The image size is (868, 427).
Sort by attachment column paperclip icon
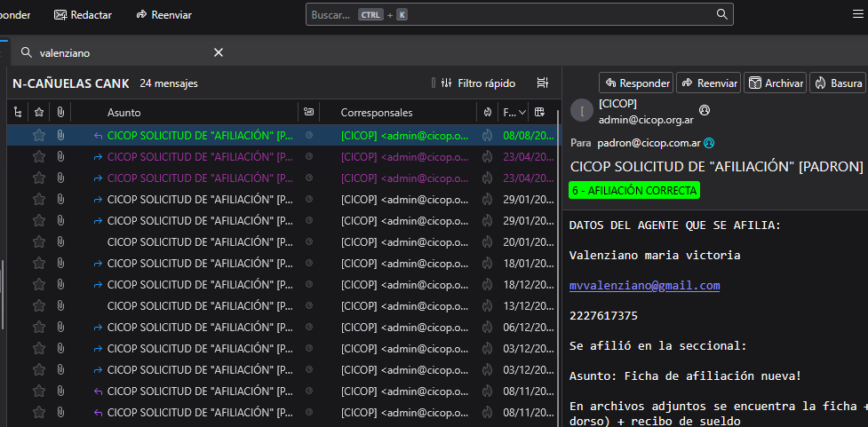point(60,113)
